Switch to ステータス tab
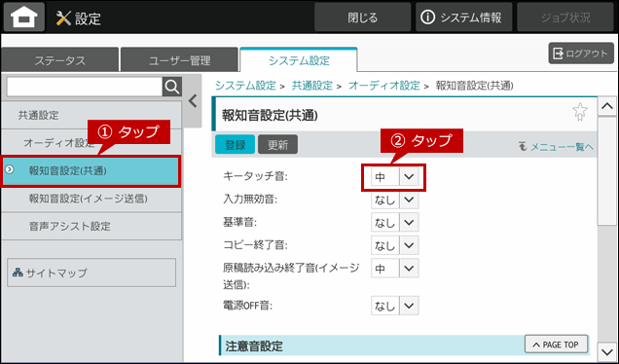Screen dimensions: 619x364 (x=59, y=60)
